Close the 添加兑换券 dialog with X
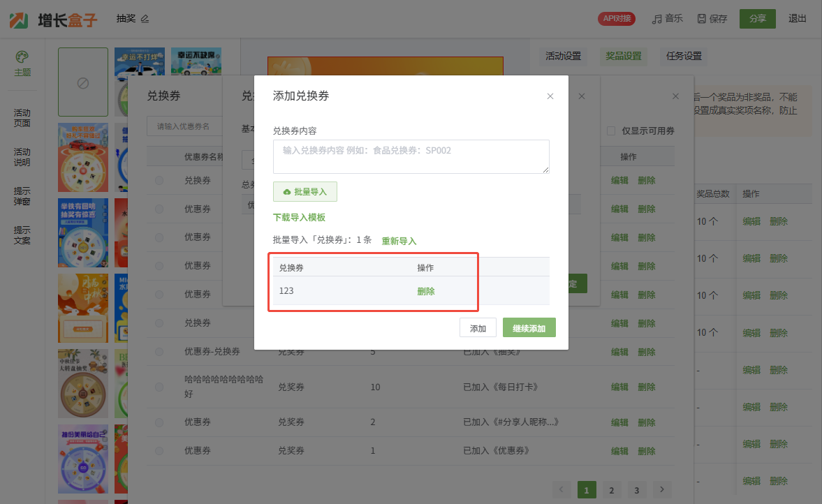822x504 pixels. (x=550, y=96)
